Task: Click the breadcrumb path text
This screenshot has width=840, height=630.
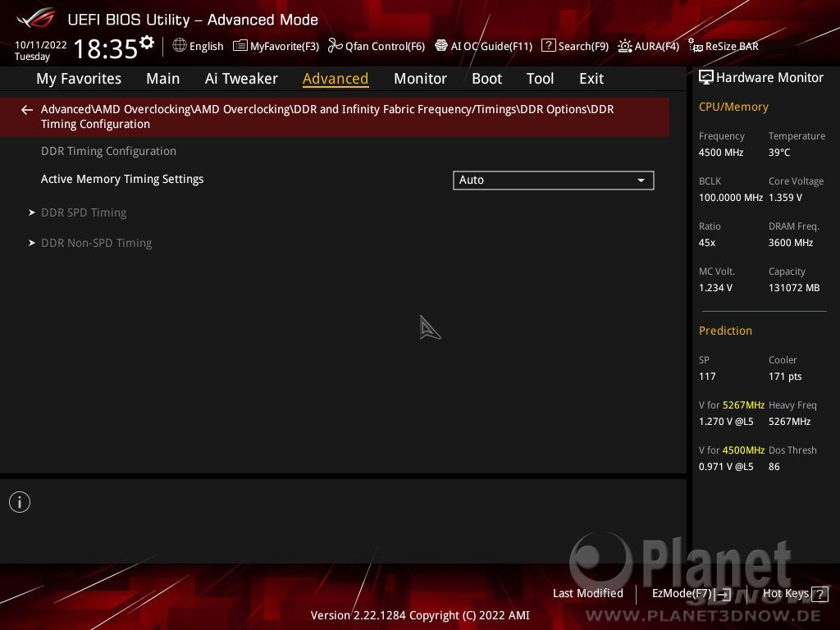Action: pyautogui.click(x=327, y=116)
